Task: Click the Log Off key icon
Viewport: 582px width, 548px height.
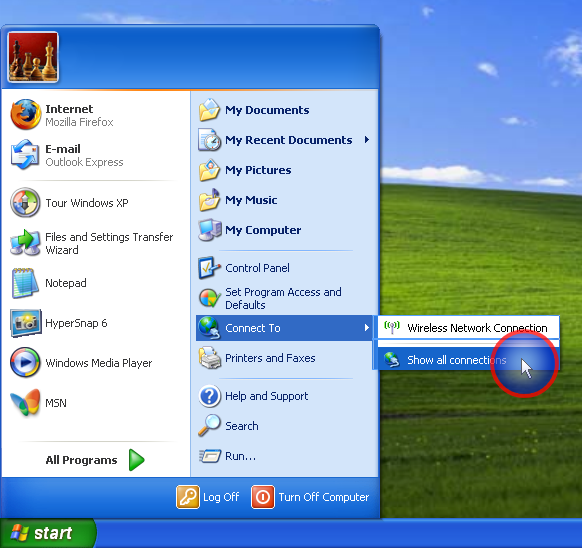Action: click(x=188, y=497)
